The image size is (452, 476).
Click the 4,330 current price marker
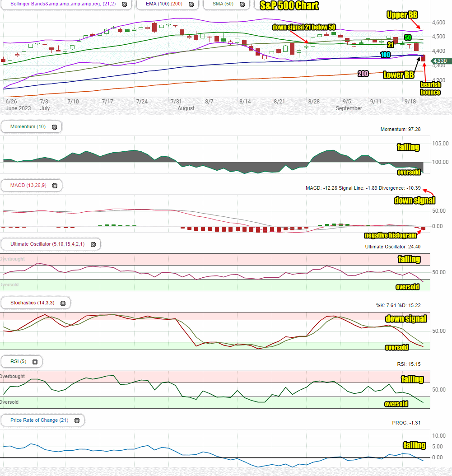[x=440, y=61]
